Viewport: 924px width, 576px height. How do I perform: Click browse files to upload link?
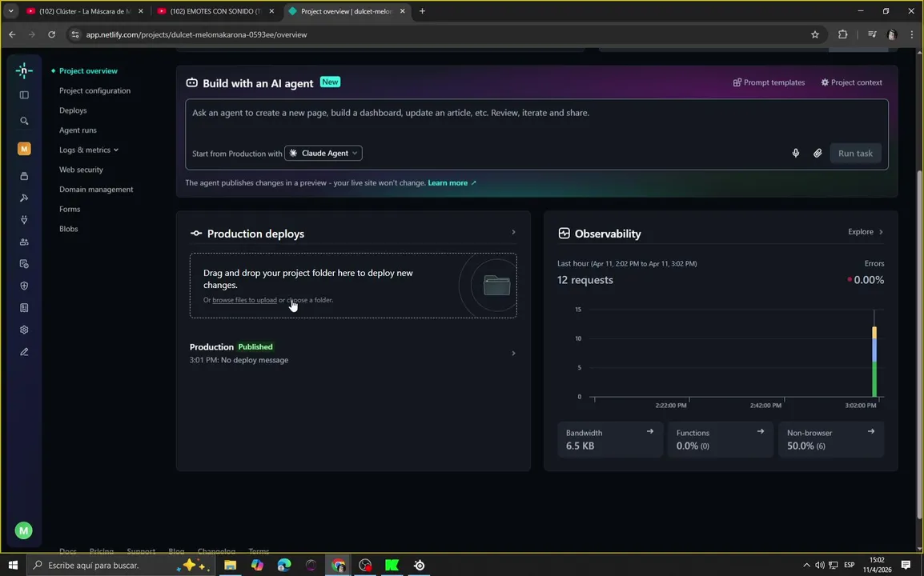[x=244, y=300]
